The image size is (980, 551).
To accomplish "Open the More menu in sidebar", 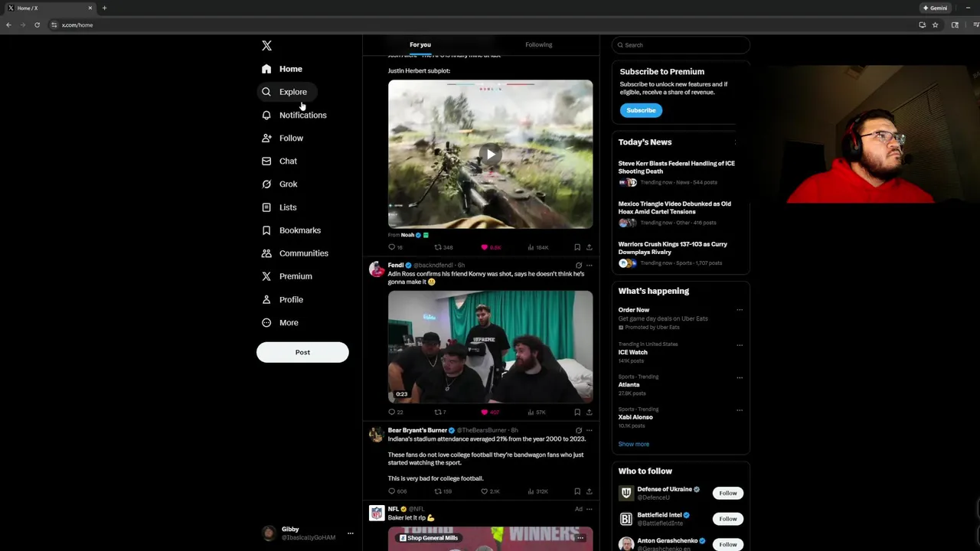I will [279, 322].
